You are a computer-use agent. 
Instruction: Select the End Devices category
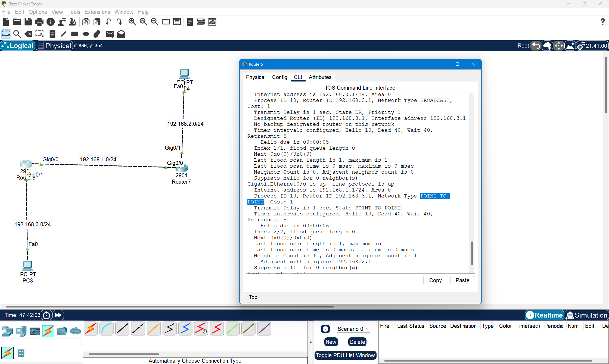[21, 331]
